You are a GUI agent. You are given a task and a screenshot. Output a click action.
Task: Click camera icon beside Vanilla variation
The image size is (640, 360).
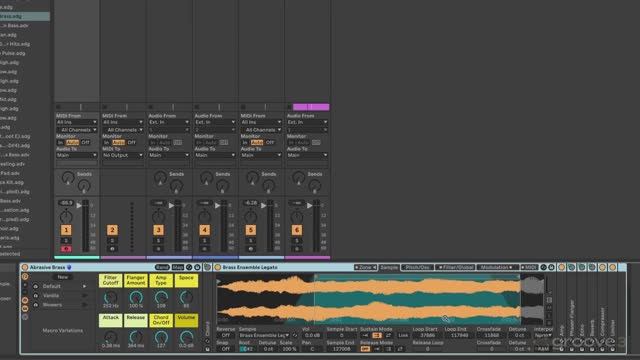pos(36,296)
